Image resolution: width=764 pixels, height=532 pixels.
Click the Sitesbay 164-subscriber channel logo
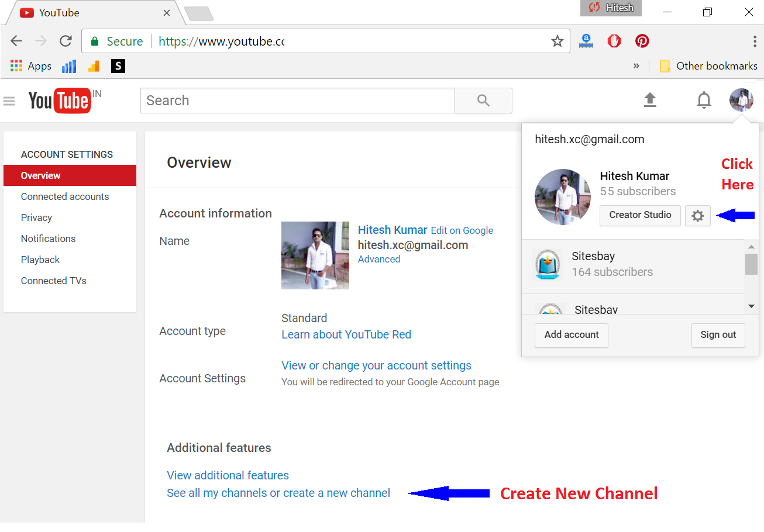[x=548, y=265]
